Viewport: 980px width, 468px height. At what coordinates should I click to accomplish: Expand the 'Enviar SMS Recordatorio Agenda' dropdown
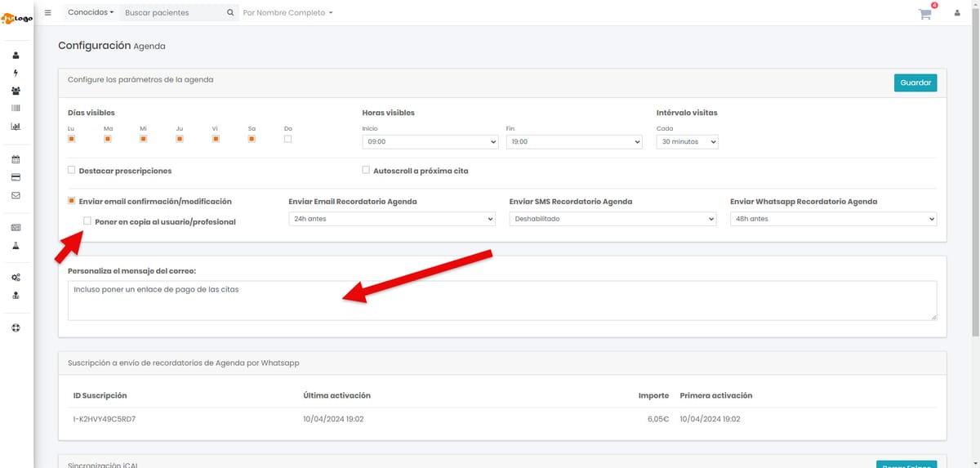612,219
